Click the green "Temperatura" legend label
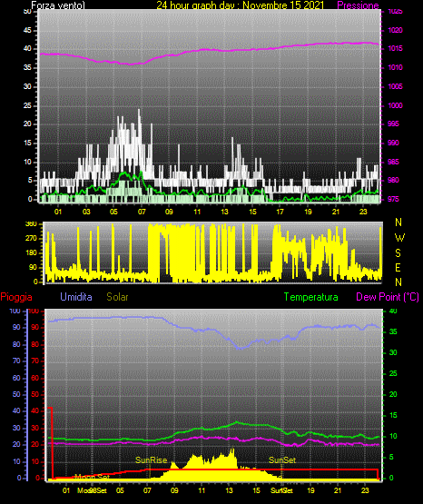 (x=310, y=297)
